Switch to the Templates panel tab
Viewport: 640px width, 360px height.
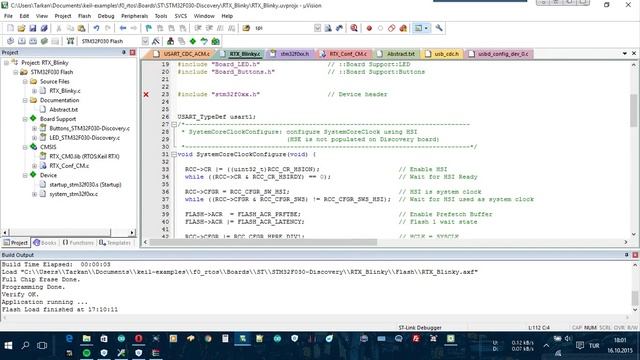(x=115, y=243)
